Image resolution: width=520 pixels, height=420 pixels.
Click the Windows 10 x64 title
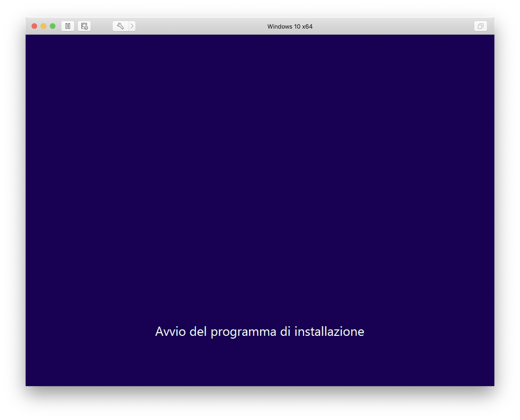290,26
